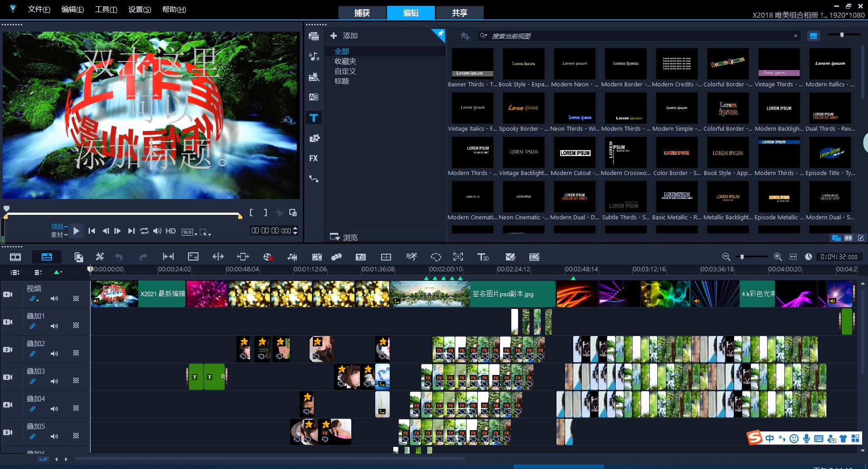Image resolution: width=868 pixels, height=469 pixels.
Task: Switch to Storyboard view
Action: [15, 257]
